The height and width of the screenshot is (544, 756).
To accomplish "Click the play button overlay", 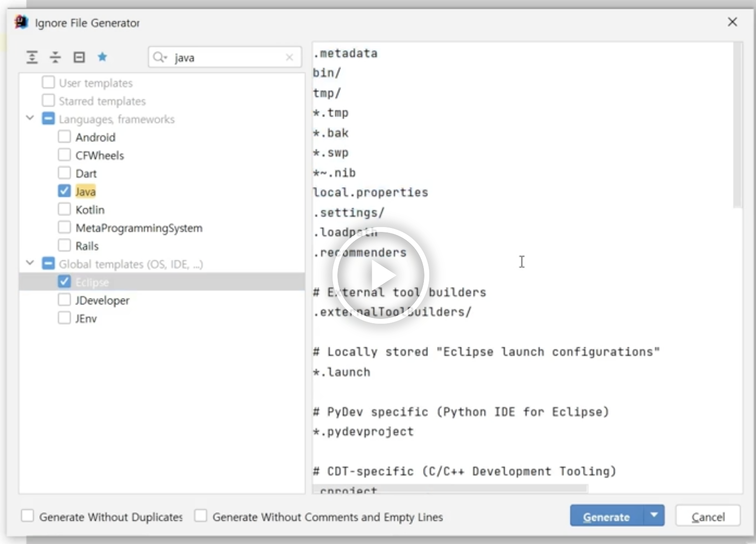I will click(380, 275).
